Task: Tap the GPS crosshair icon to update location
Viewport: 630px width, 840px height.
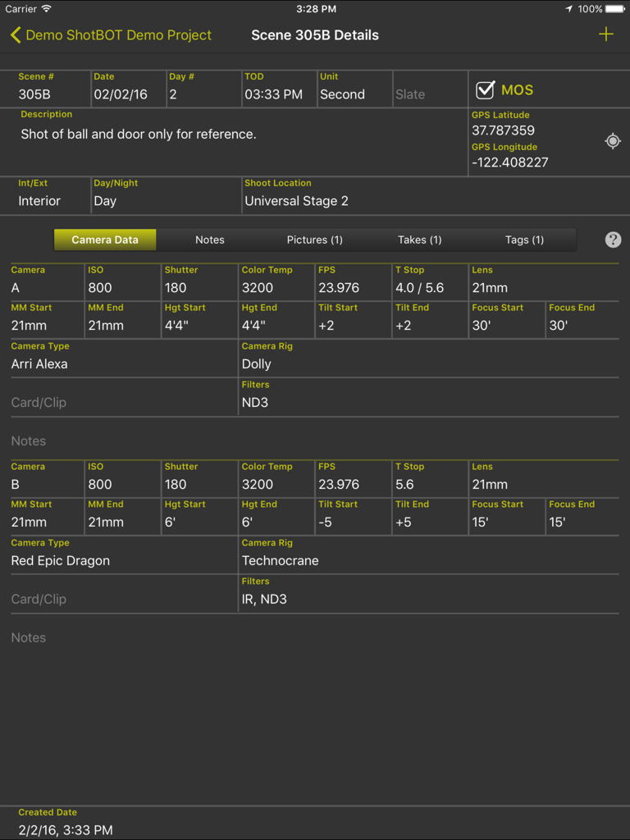Action: pos(613,141)
